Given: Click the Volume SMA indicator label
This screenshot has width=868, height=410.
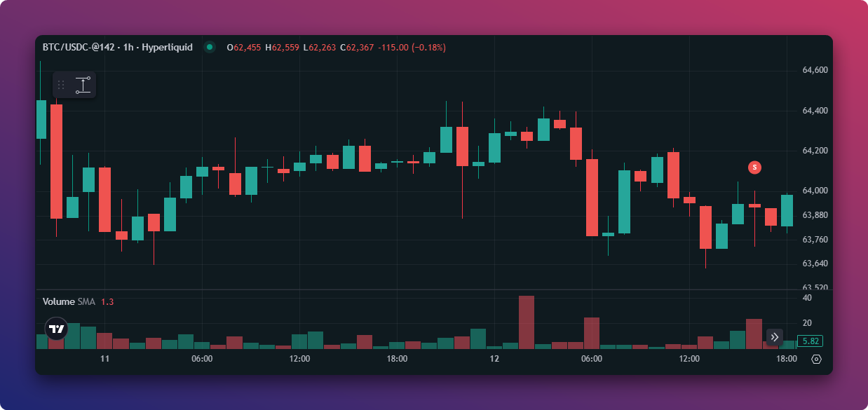Looking at the screenshot, I should coord(68,301).
